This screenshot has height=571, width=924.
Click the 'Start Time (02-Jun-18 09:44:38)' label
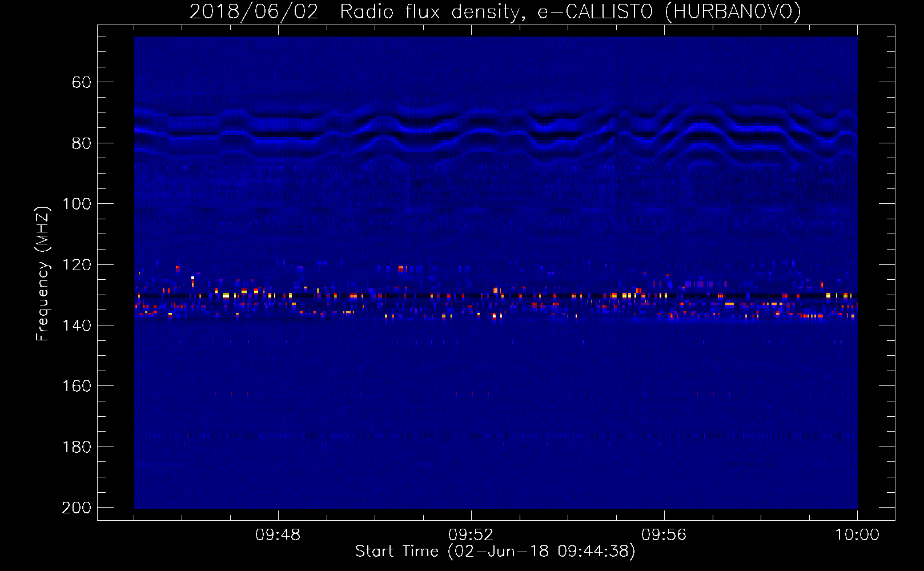495,552
